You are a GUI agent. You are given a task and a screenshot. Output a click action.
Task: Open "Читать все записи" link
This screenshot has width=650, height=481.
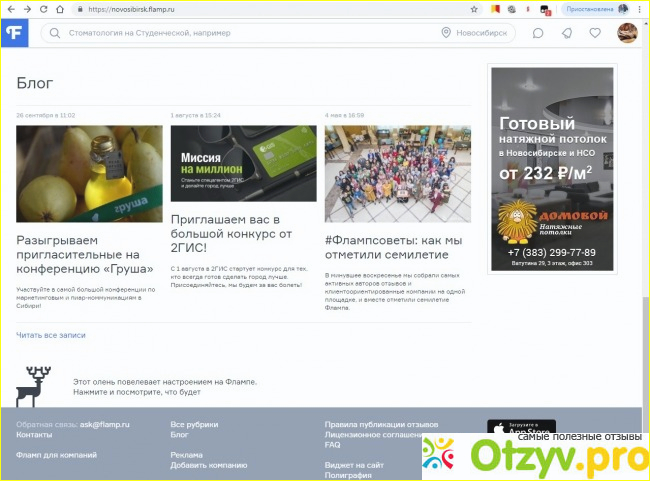(51, 335)
